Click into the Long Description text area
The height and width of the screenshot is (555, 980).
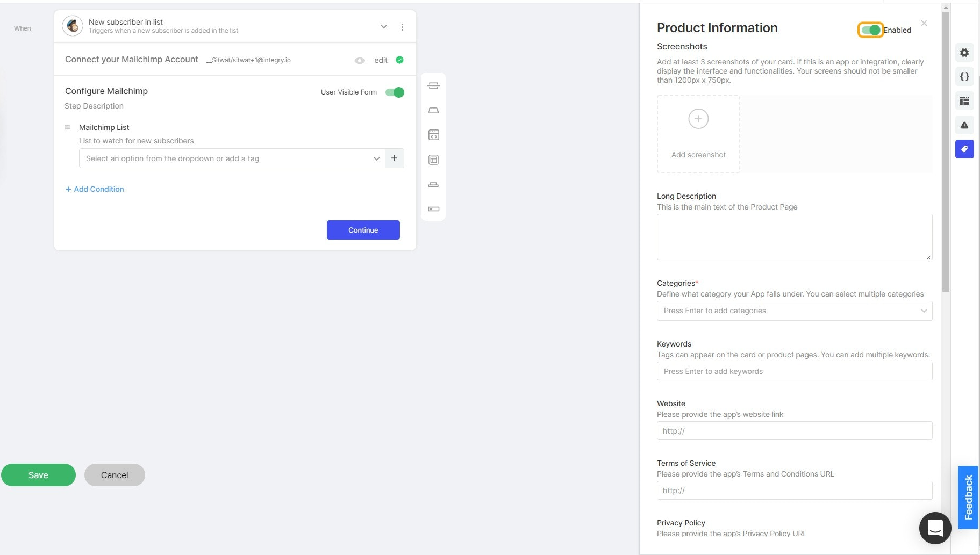[795, 237]
